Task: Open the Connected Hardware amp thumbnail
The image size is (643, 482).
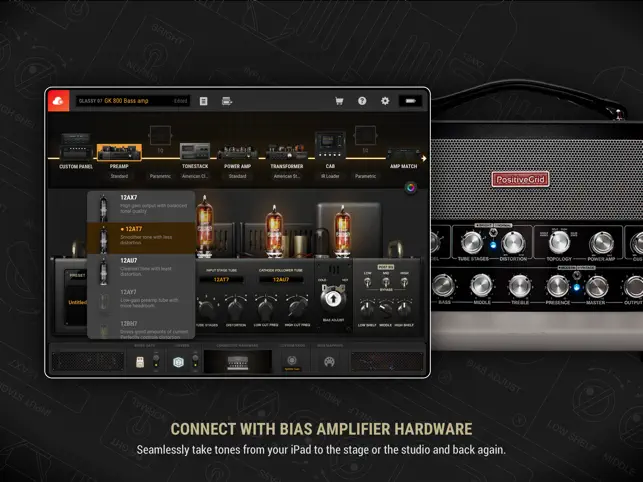Action: coord(238,362)
